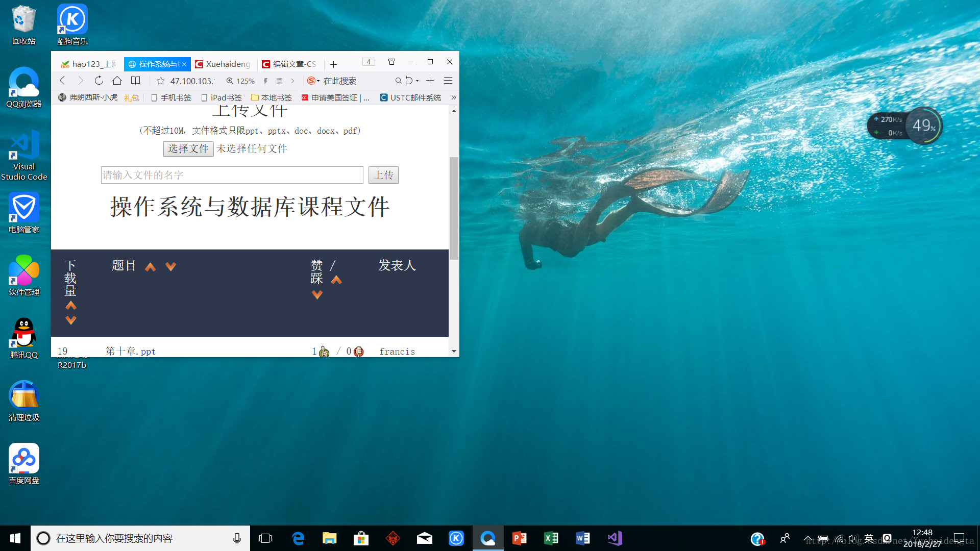This screenshot has height=551, width=980.
Task: Open the 酷狗音乐 desktop shortcut
Action: [72, 24]
